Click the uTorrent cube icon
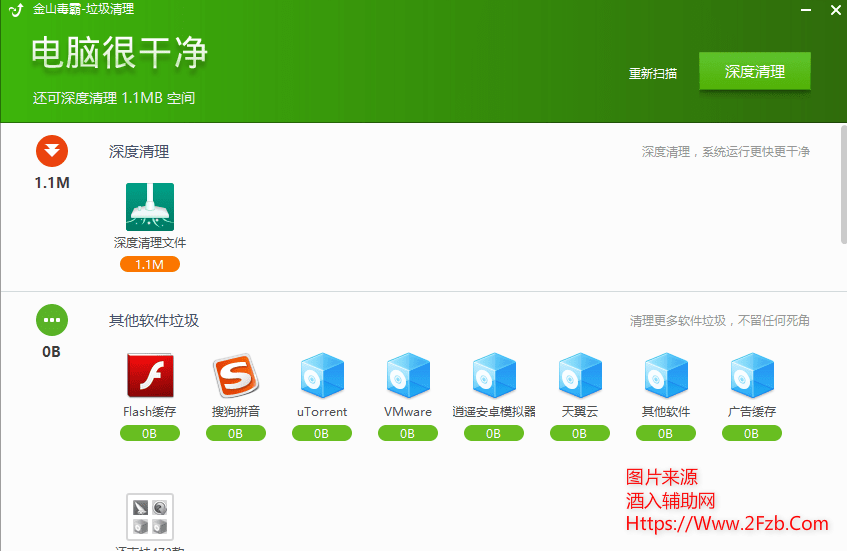The image size is (847, 551). pyautogui.click(x=321, y=376)
